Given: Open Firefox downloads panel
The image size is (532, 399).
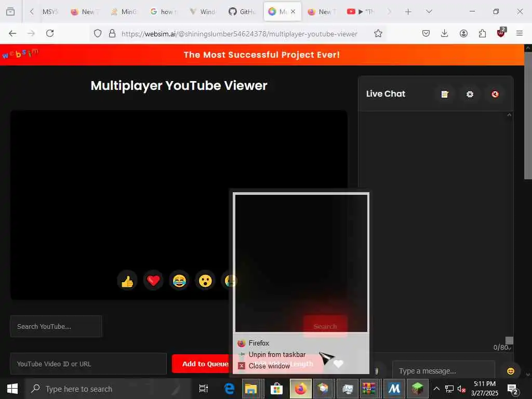Looking at the screenshot, I should (445, 33).
